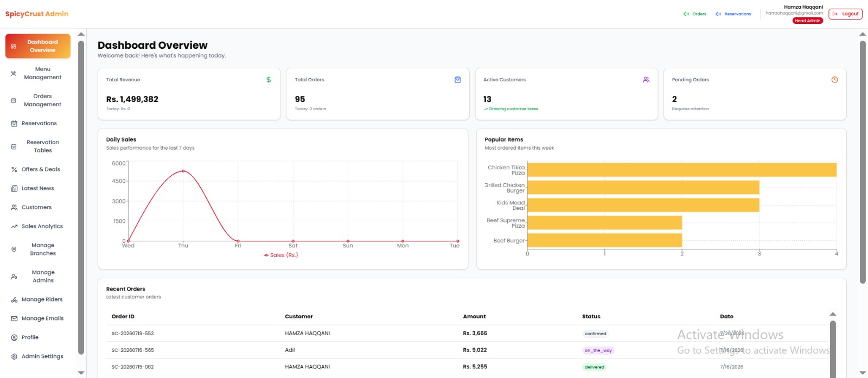This screenshot has height=378, width=868.
Task: Click the Profile user circle icon
Action: pyautogui.click(x=14, y=338)
